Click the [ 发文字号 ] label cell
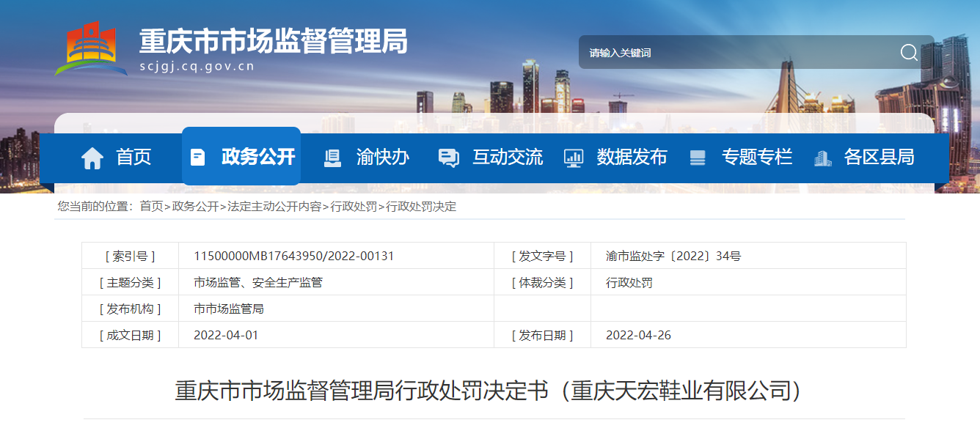The width and height of the screenshot is (980, 428). click(x=542, y=256)
